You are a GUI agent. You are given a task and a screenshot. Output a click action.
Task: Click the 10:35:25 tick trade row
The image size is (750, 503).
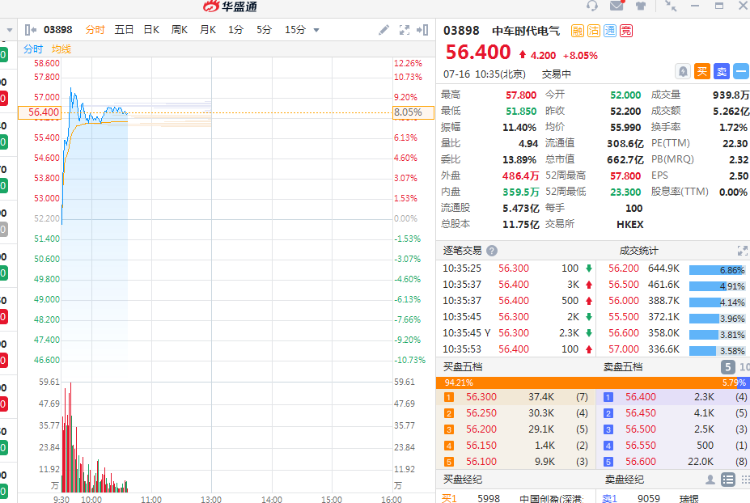point(517,269)
